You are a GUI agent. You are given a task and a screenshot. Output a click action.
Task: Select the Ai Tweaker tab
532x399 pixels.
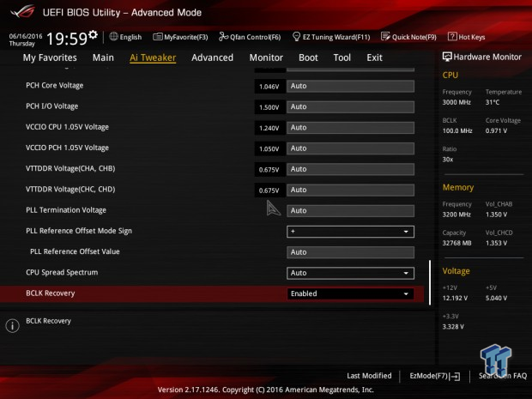[153, 57]
